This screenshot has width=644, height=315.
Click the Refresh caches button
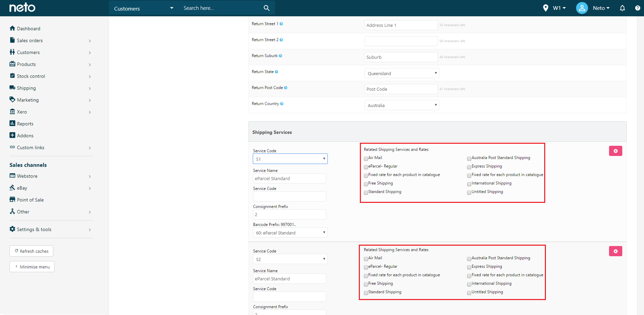click(31, 251)
